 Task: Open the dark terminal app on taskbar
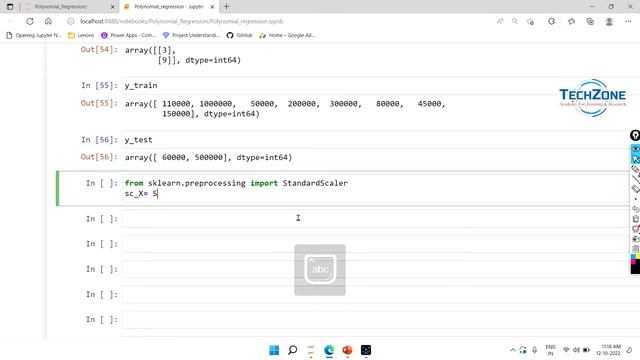pos(366,350)
